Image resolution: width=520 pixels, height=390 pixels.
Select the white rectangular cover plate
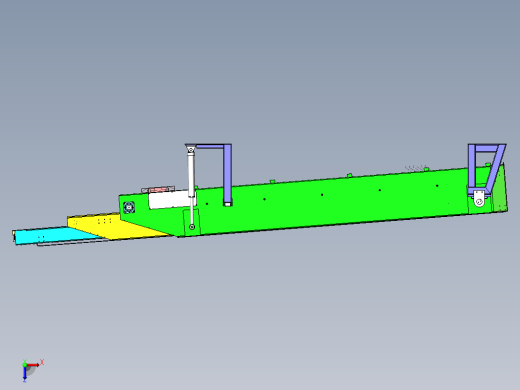(x=168, y=199)
